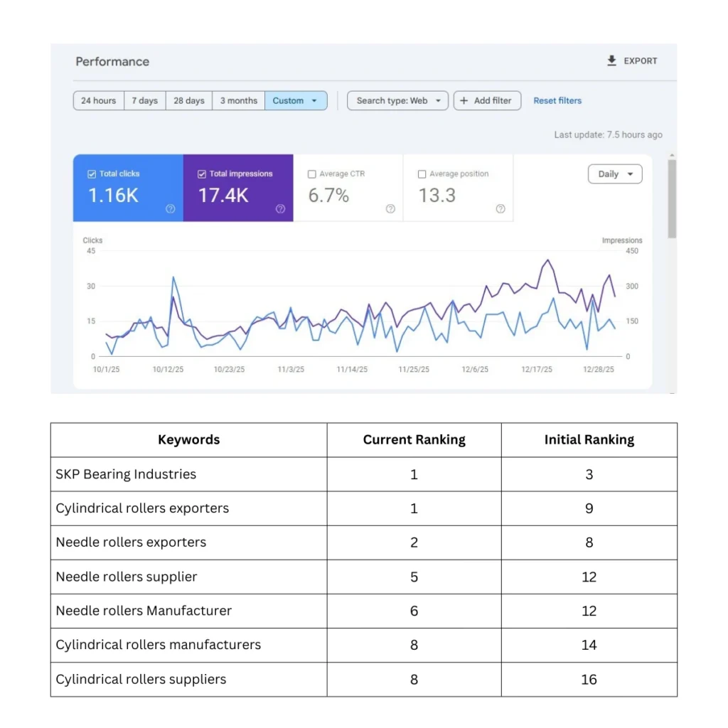
Task: Enable the Average position checkbox
Action: coord(422,174)
